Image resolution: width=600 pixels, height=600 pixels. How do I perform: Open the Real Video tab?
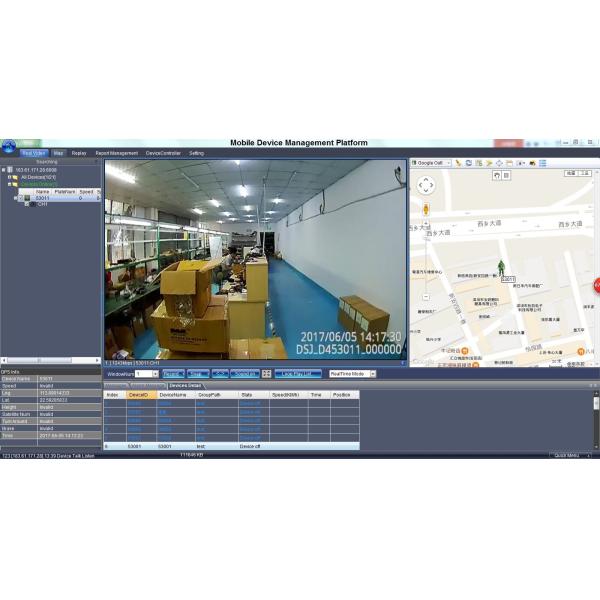34,153
